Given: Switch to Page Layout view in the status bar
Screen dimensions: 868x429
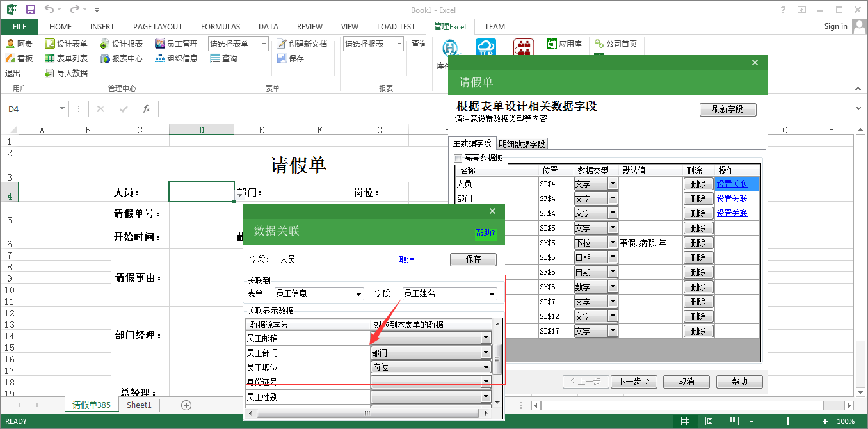Looking at the screenshot, I should click(710, 421).
